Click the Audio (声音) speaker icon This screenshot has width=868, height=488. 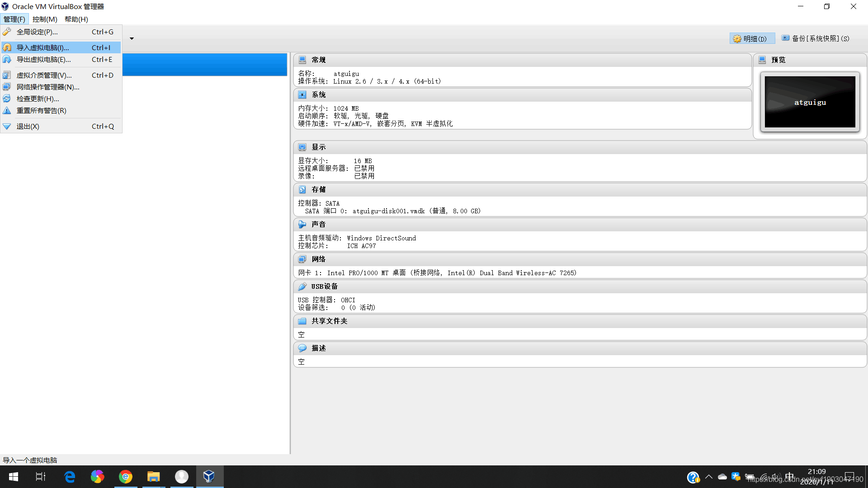[302, 224]
